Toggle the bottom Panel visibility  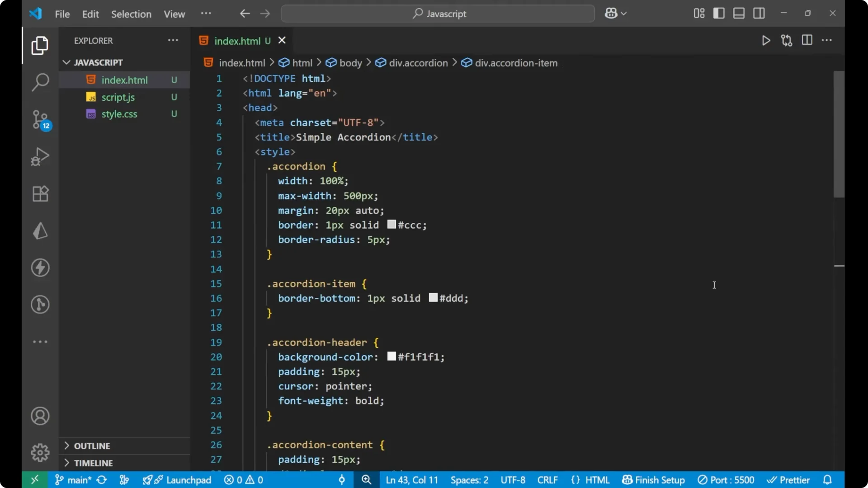[739, 13]
